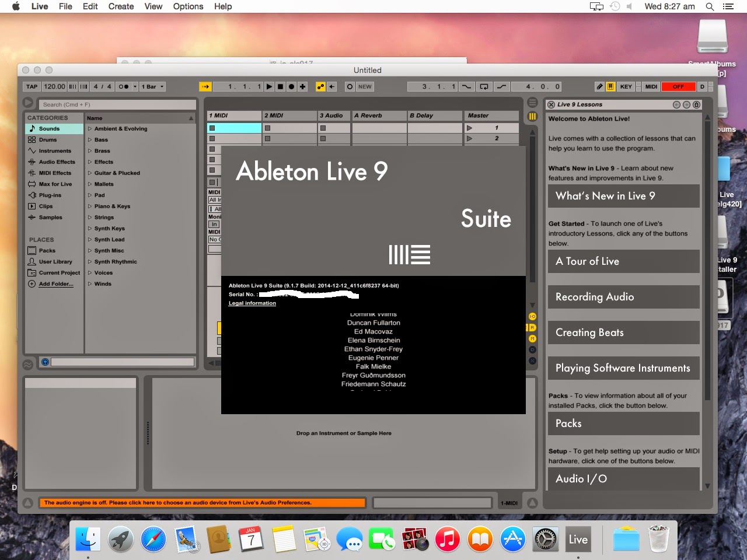Expand the Piano & Keys folder
This screenshot has height=560, width=747.
click(x=90, y=206)
